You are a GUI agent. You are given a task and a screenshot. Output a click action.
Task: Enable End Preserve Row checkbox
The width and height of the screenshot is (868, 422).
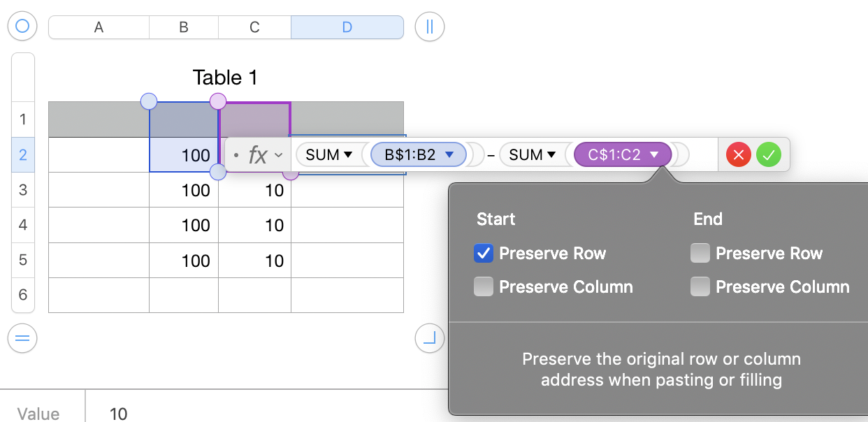(700, 253)
